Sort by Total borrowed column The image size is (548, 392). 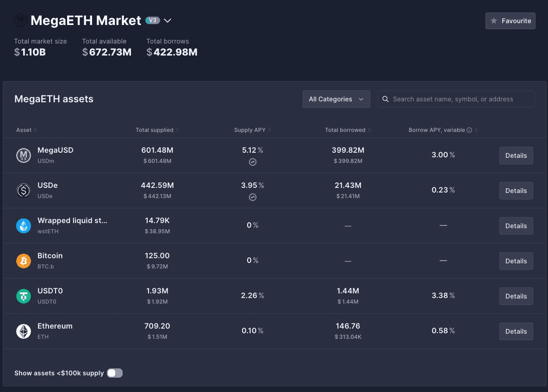click(x=348, y=130)
